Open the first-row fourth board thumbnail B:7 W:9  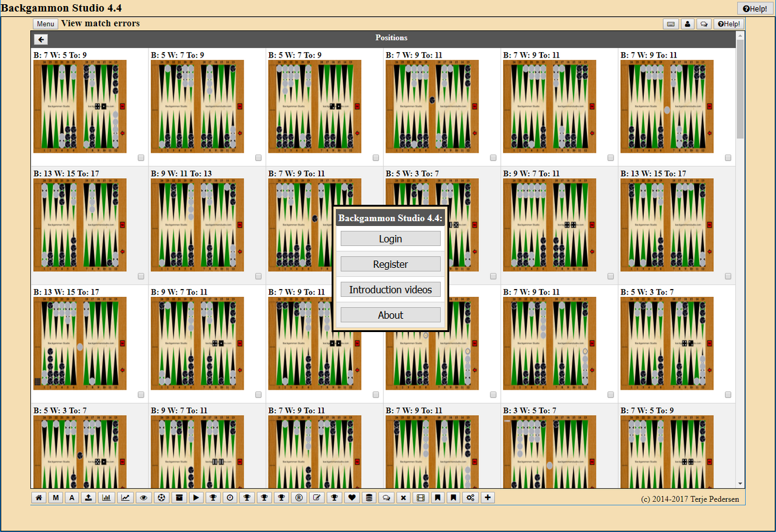432,106
